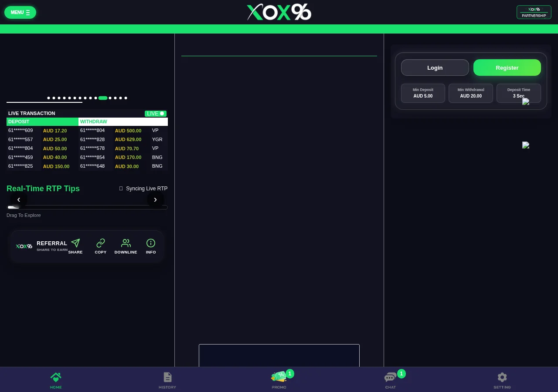
Task: Click deposit amount AUD 17.20
Action: (55, 131)
